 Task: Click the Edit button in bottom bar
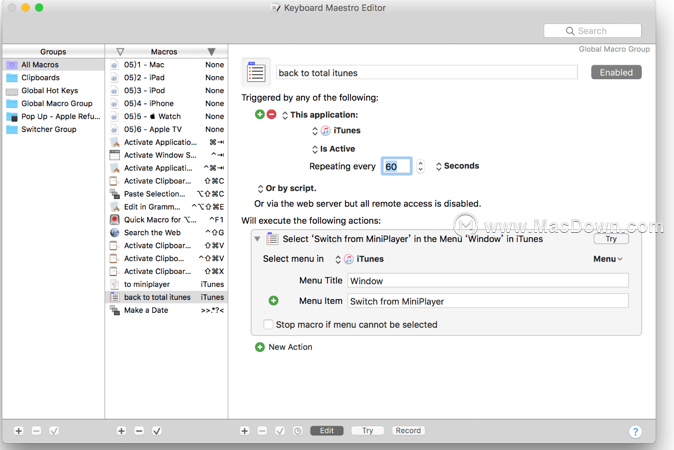coord(327,431)
